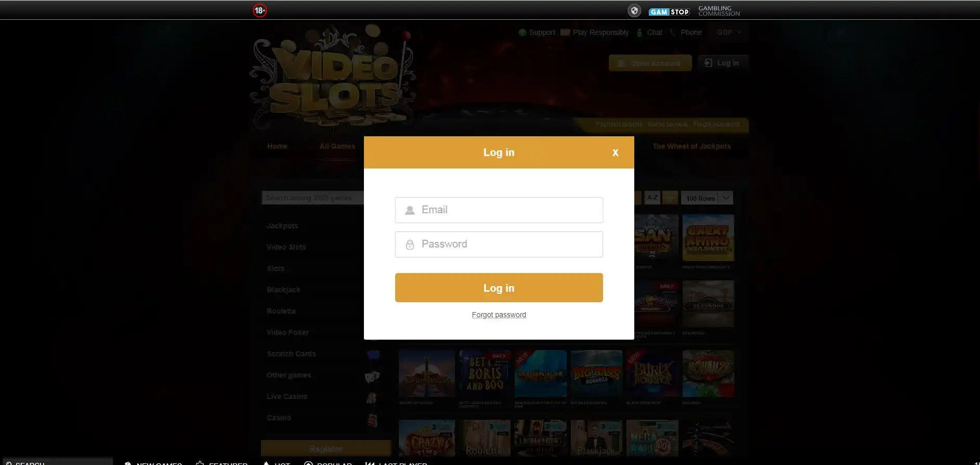980x465 pixels.
Task: Open the Daily jackpots Megaways thumbnail
Action: (656, 304)
